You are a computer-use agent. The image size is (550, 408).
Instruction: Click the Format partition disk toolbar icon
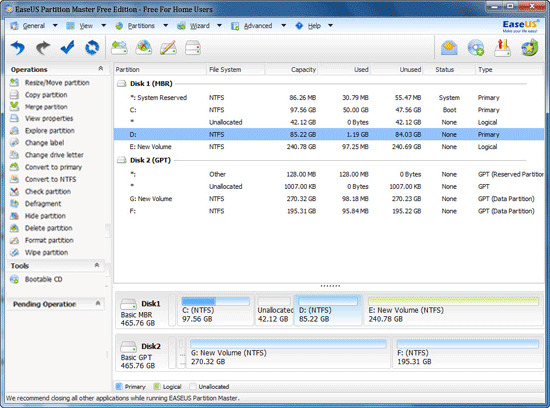pos(193,47)
